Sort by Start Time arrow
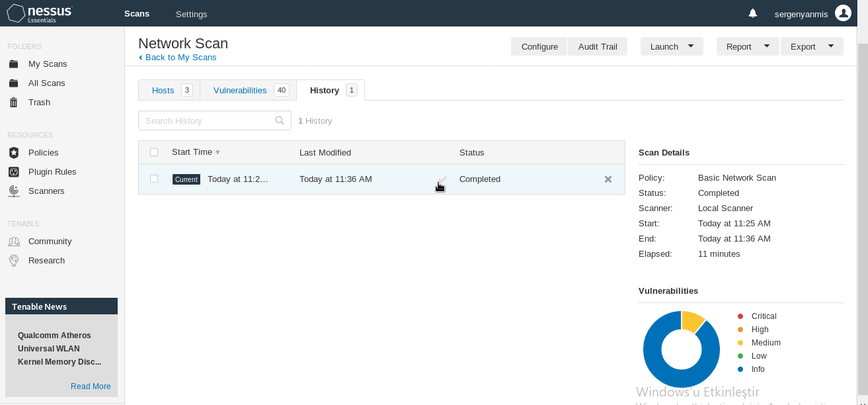The height and width of the screenshot is (405, 868). (x=217, y=152)
